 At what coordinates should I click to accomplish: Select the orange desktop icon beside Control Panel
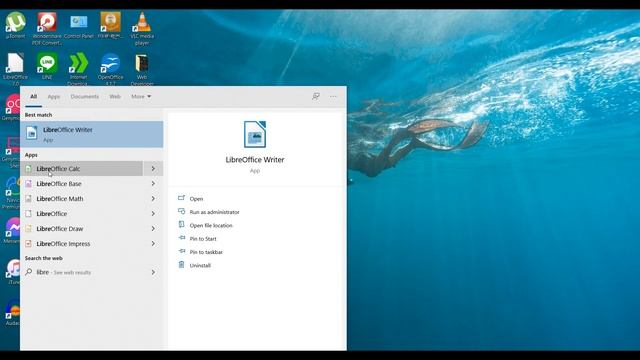coord(111,25)
